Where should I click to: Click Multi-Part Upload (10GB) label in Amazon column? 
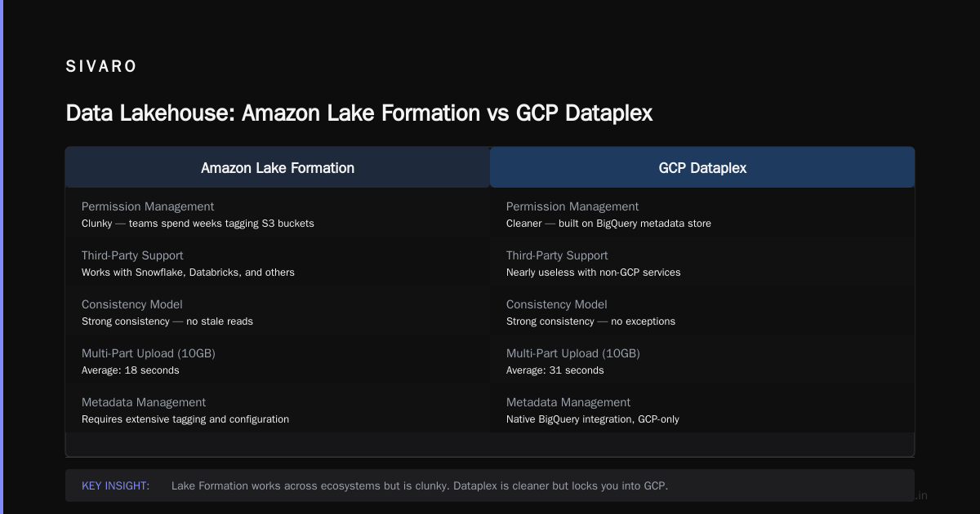[149, 353]
